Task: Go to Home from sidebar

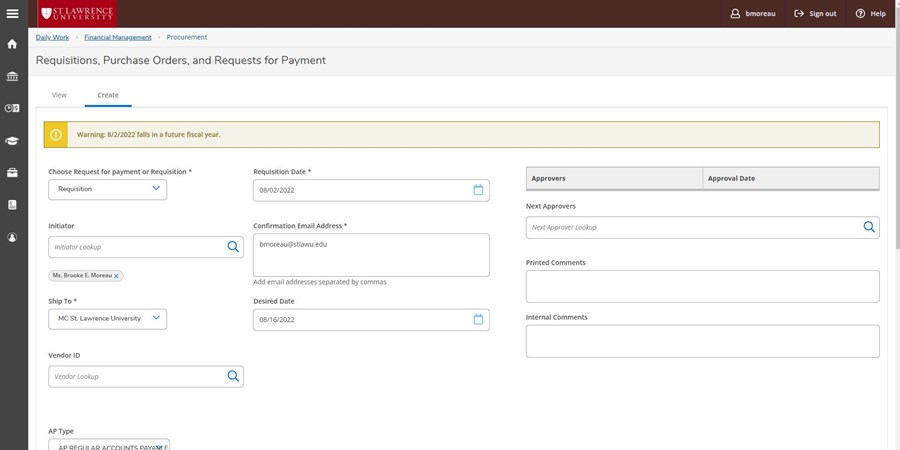Action: [x=12, y=44]
